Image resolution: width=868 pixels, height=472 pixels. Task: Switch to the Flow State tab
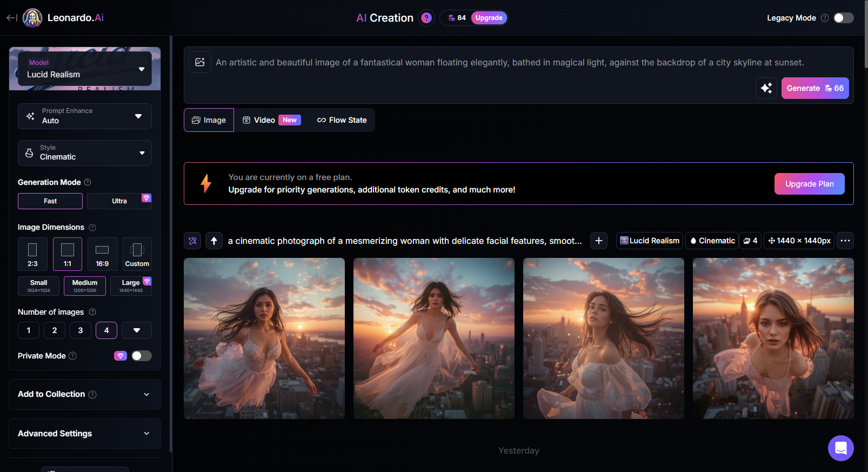[342, 120]
